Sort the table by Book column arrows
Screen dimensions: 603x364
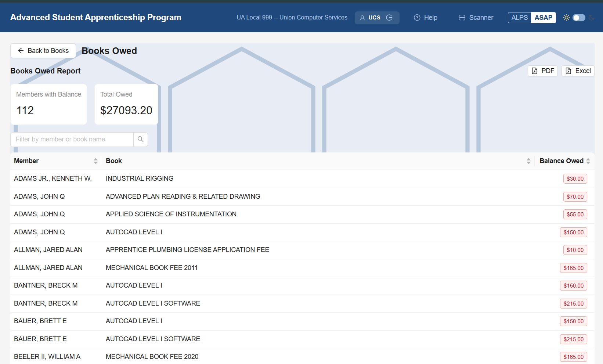[x=528, y=161]
